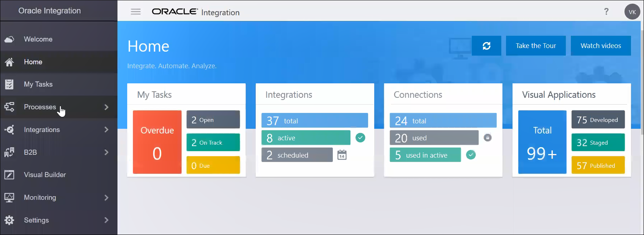This screenshot has height=235, width=644.
Task: Click the My Tasks checklist icon
Action: click(x=9, y=84)
